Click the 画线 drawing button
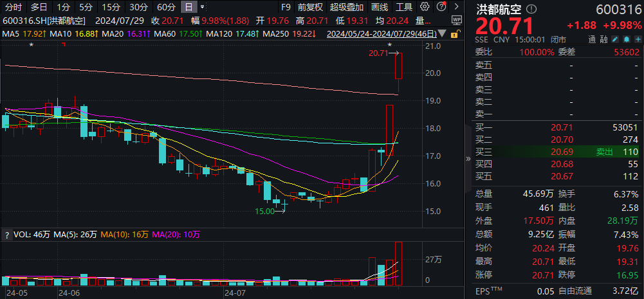Image resolution: width=644 pixels, height=299 pixels. 380,8
